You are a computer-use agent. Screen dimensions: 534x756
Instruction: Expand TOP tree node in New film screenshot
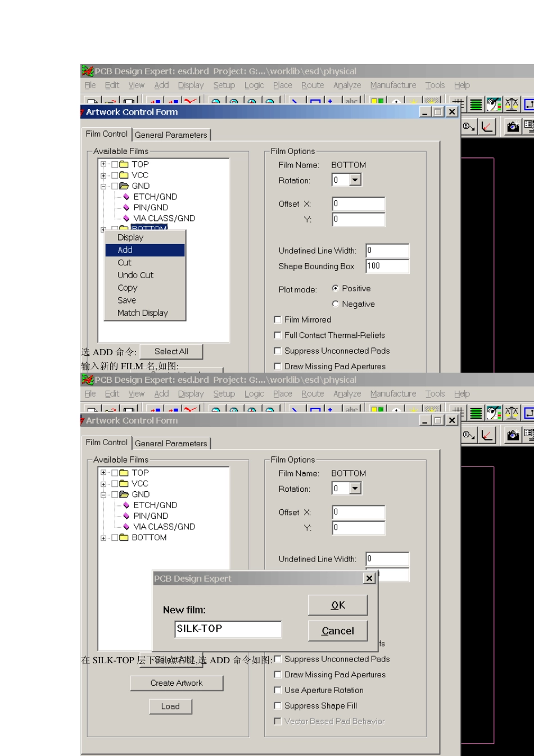pyautogui.click(x=103, y=473)
